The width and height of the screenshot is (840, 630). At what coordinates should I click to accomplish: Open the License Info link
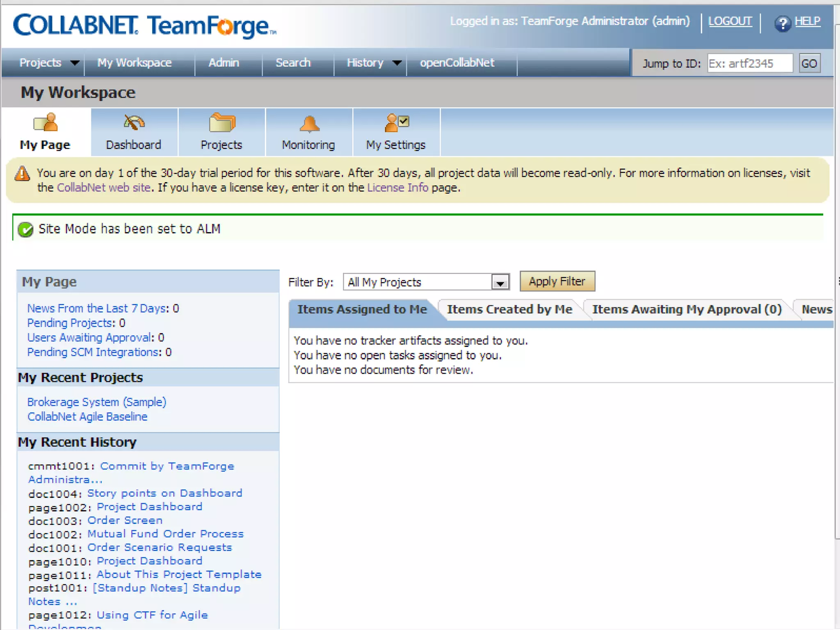[x=397, y=188]
